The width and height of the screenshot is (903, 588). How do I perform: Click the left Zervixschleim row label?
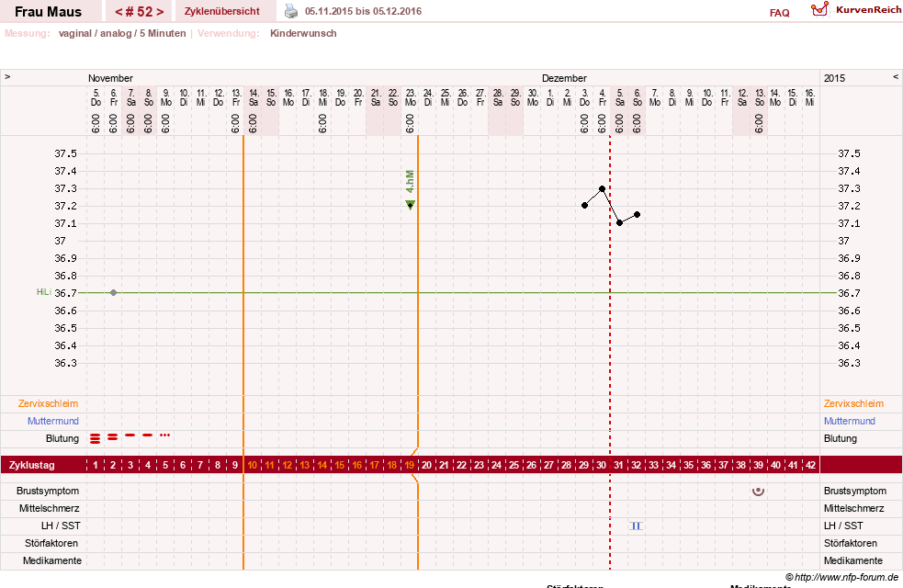(x=48, y=403)
